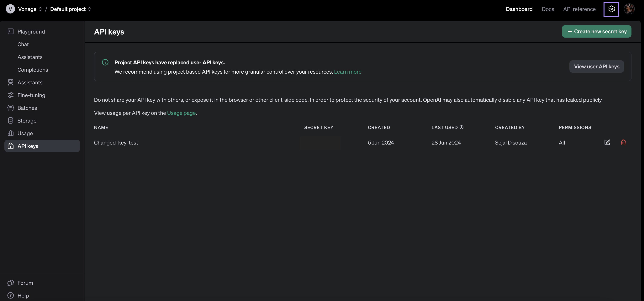Select Chat under Playground
Image resolution: width=644 pixels, height=301 pixels.
tap(23, 45)
